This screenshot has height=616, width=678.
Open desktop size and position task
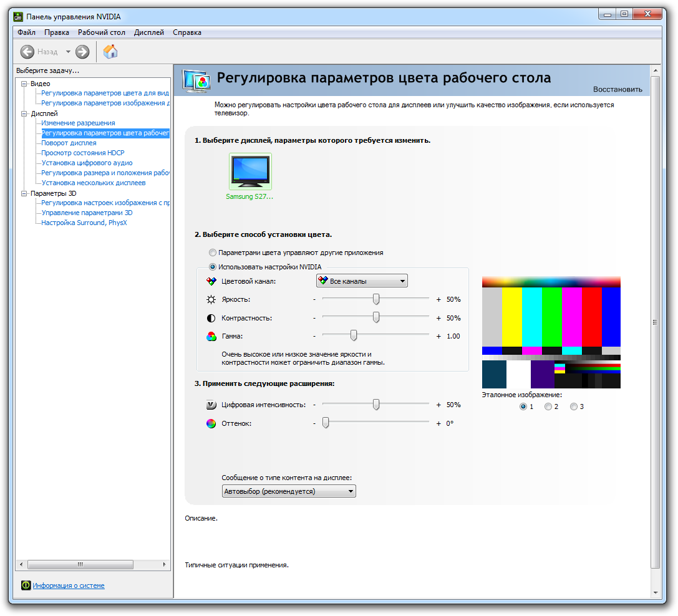pyautogui.click(x=105, y=173)
